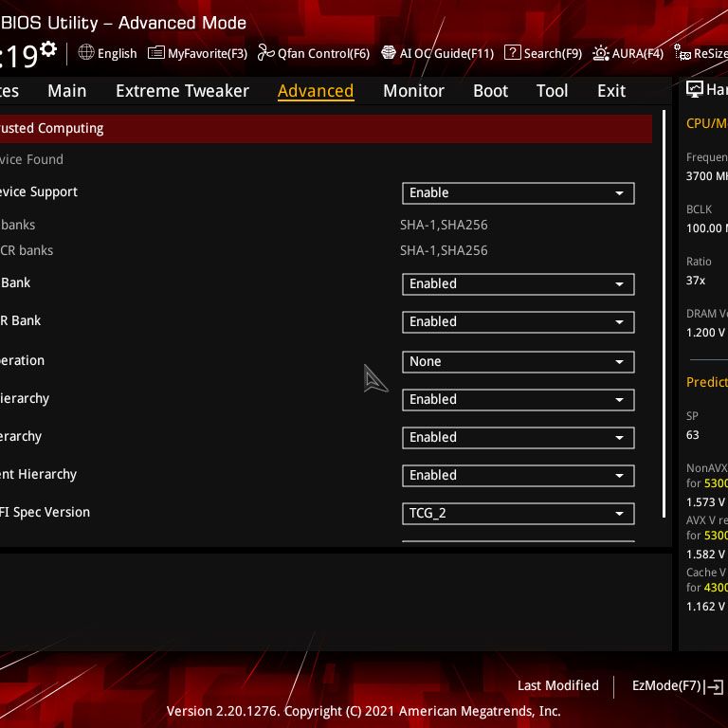Screen dimensions: 728x728
Task: Switch to the Extreme Tweaker tab
Action: point(182,91)
